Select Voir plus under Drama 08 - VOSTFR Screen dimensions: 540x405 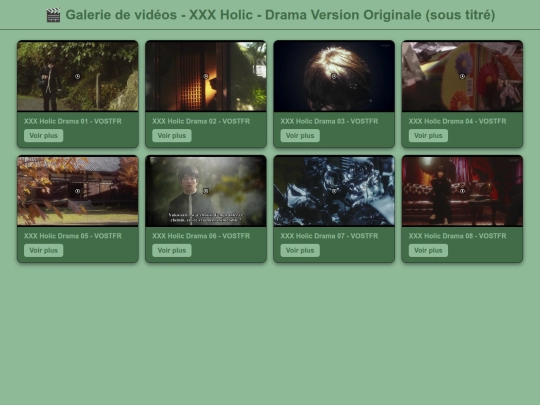(x=428, y=250)
